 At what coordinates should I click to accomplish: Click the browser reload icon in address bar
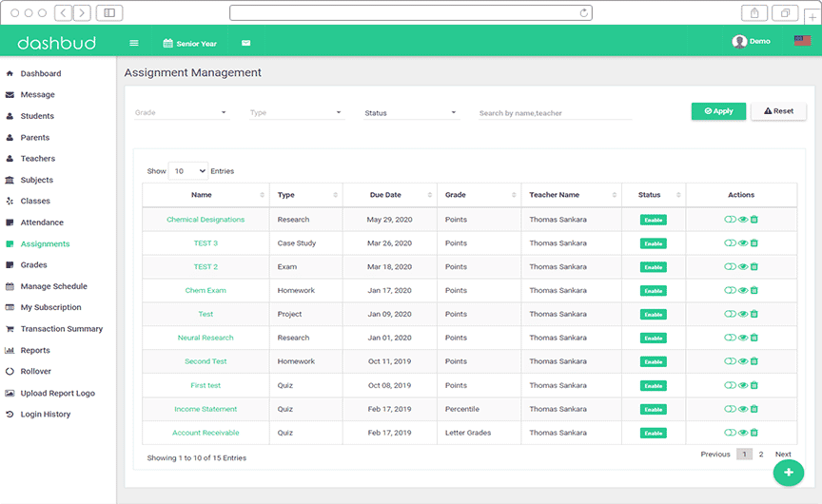(583, 13)
